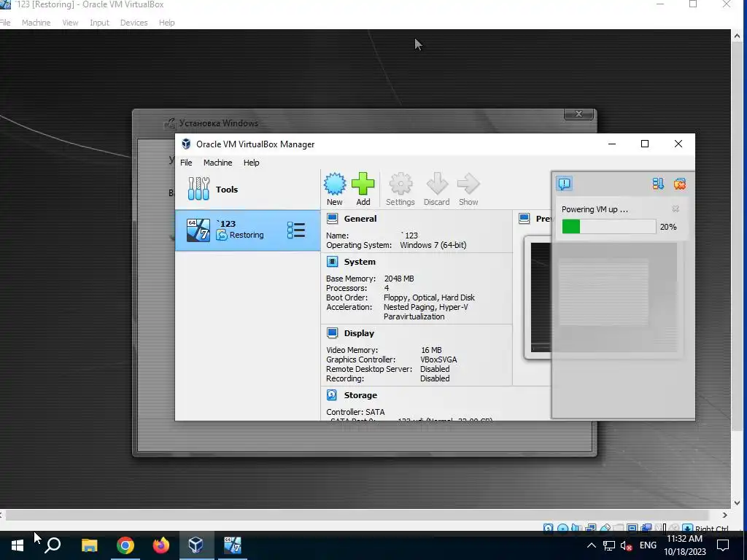Click the Show toolbar arrow icon
Screen dimensions: 747x560
point(468,189)
